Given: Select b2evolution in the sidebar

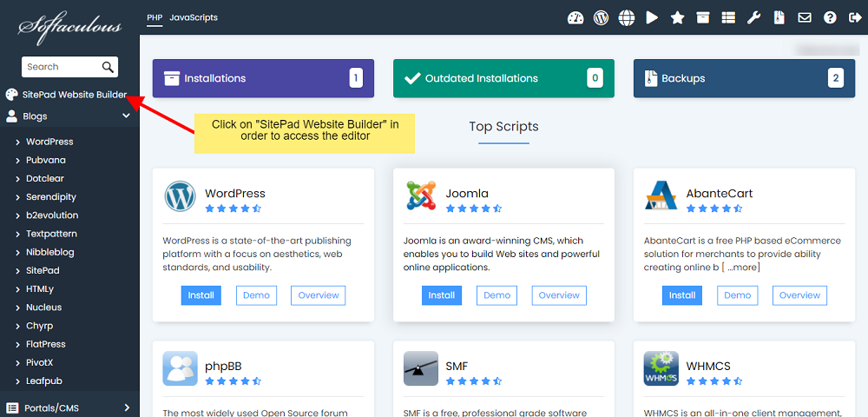Looking at the screenshot, I should (x=52, y=215).
